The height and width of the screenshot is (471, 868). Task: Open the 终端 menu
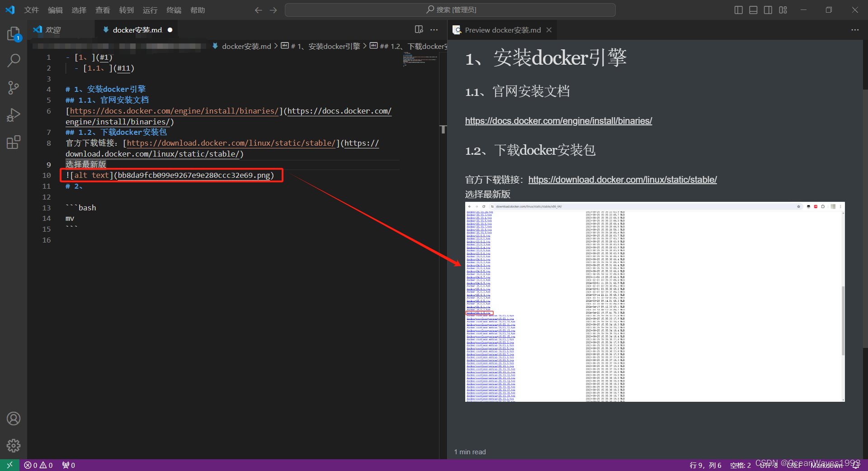click(x=174, y=10)
